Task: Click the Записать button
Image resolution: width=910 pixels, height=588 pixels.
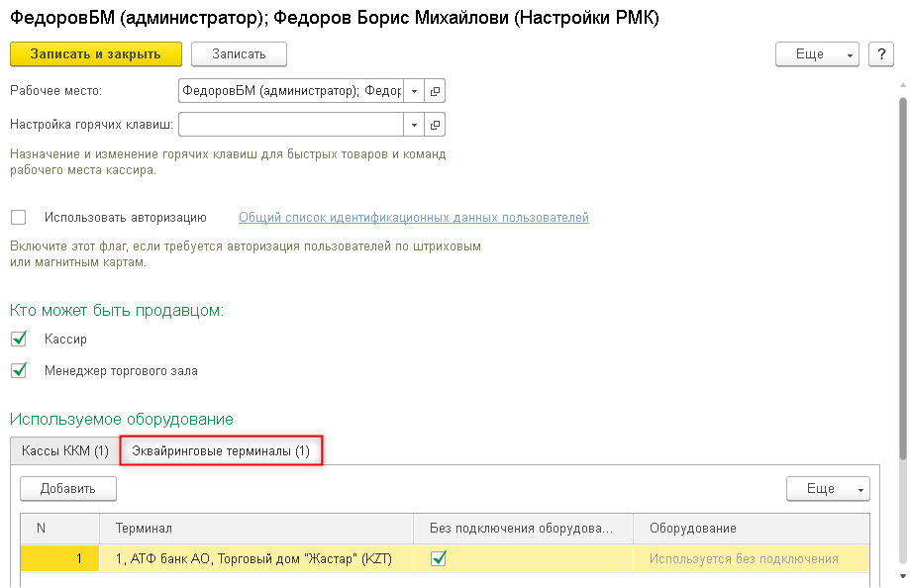Action: pyautogui.click(x=239, y=54)
